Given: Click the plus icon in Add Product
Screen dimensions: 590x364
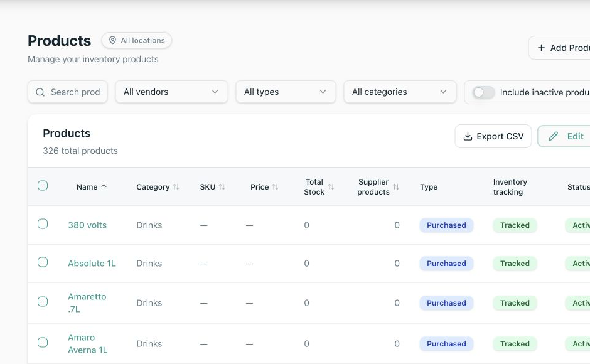Looking at the screenshot, I should click(541, 48).
